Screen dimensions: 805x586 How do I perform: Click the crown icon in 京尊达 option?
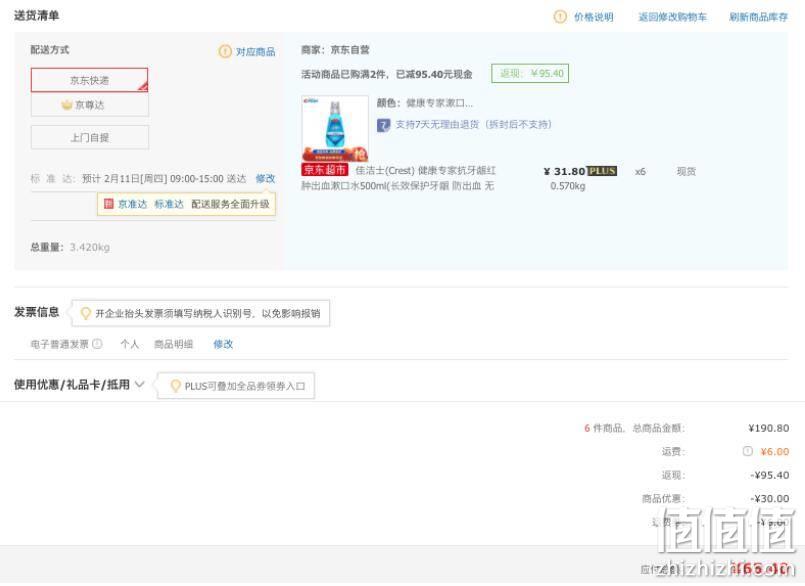tap(67, 105)
